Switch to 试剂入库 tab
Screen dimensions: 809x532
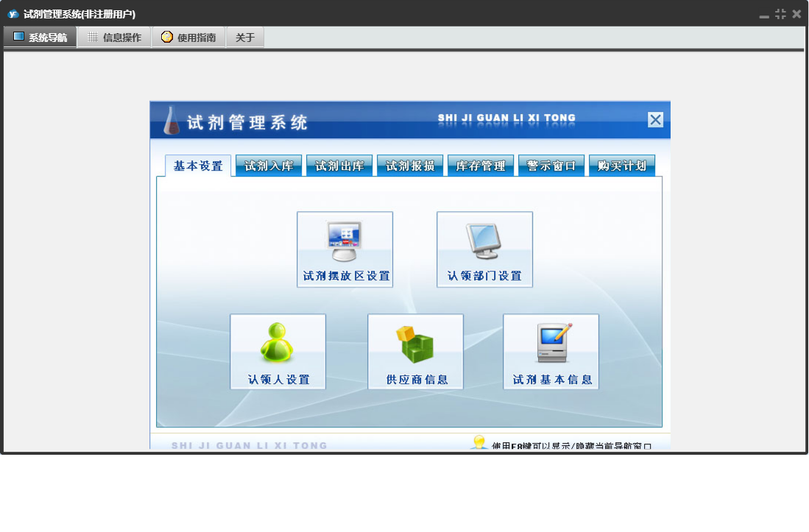[x=269, y=166]
